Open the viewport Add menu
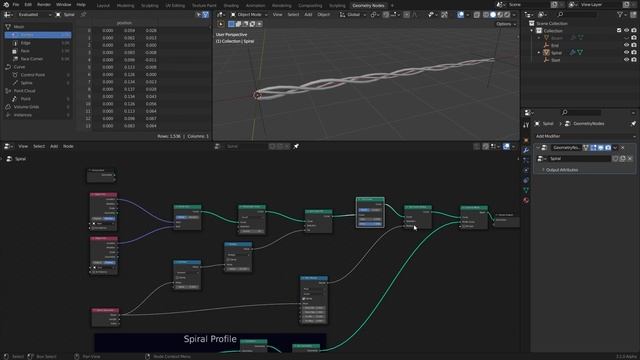Viewport: 640px width, 360px height. pos(308,15)
